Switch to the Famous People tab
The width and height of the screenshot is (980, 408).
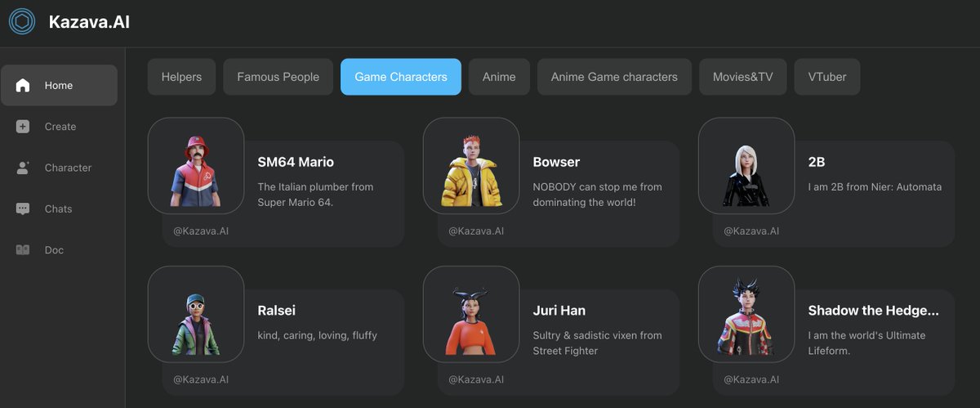coord(278,77)
